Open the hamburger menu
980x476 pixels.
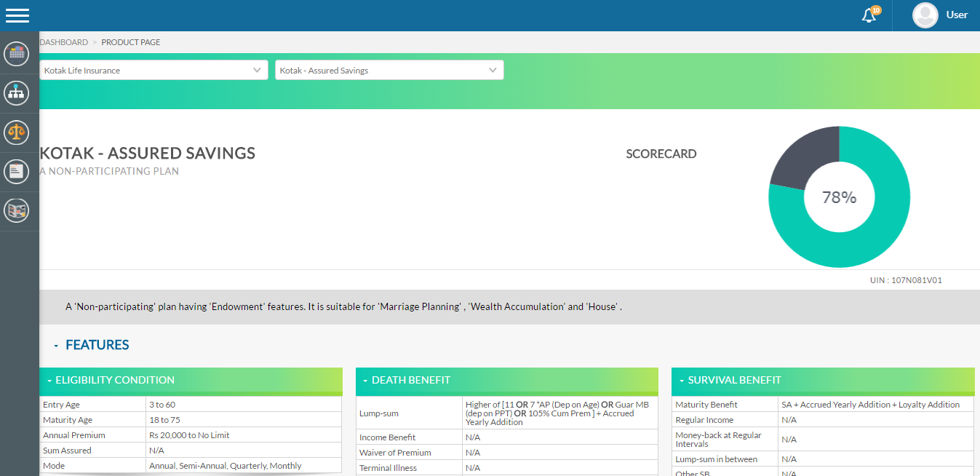17,15
